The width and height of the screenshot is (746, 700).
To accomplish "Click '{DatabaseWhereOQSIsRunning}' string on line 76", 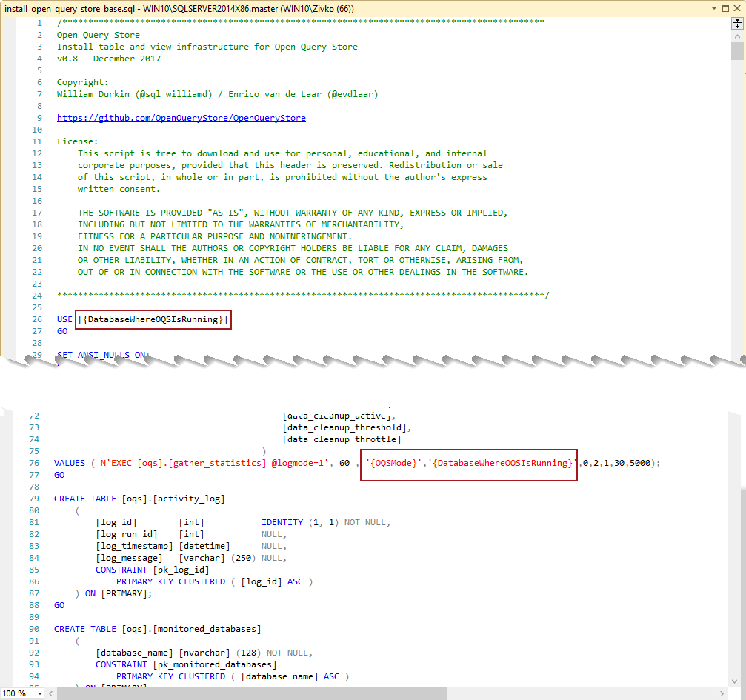I will pyautogui.click(x=502, y=463).
